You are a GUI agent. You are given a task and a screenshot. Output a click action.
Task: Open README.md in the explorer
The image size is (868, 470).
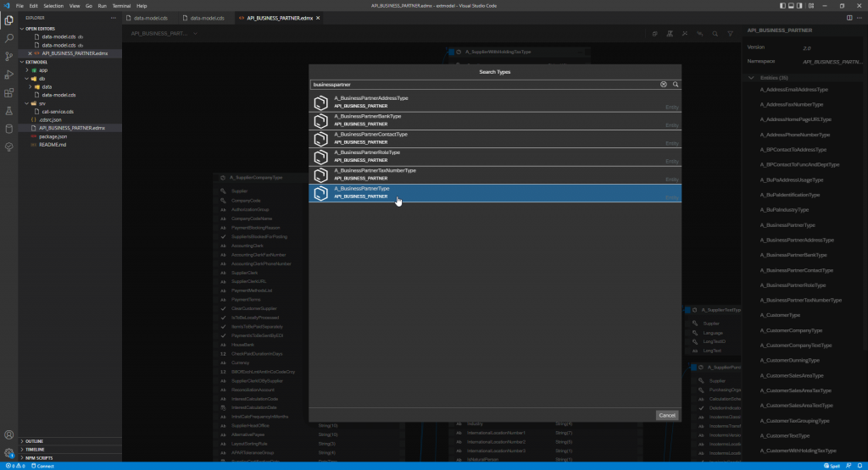point(52,145)
